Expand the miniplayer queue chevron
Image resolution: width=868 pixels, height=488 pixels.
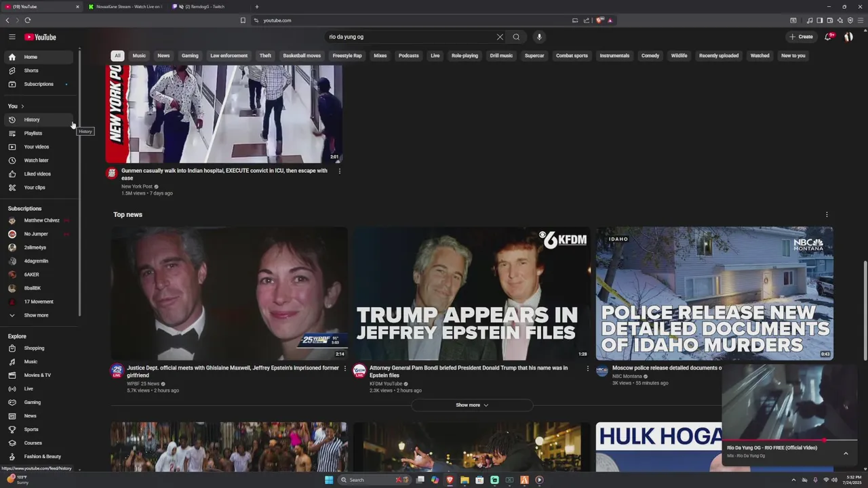pyautogui.click(x=846, y=453)
